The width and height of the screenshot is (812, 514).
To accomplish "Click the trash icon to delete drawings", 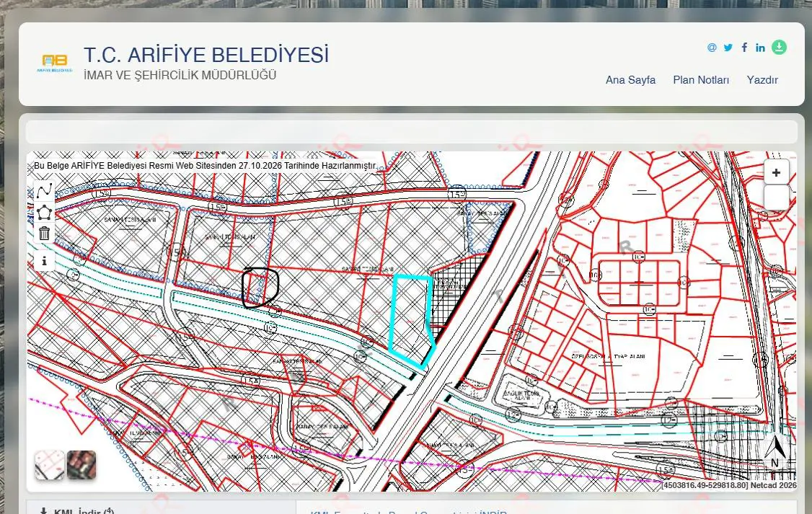I will (x=45, y=234).
